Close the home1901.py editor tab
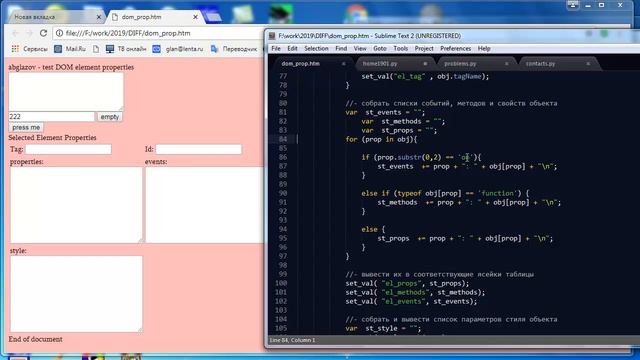 pyautogui.click(x=425, y=64)
